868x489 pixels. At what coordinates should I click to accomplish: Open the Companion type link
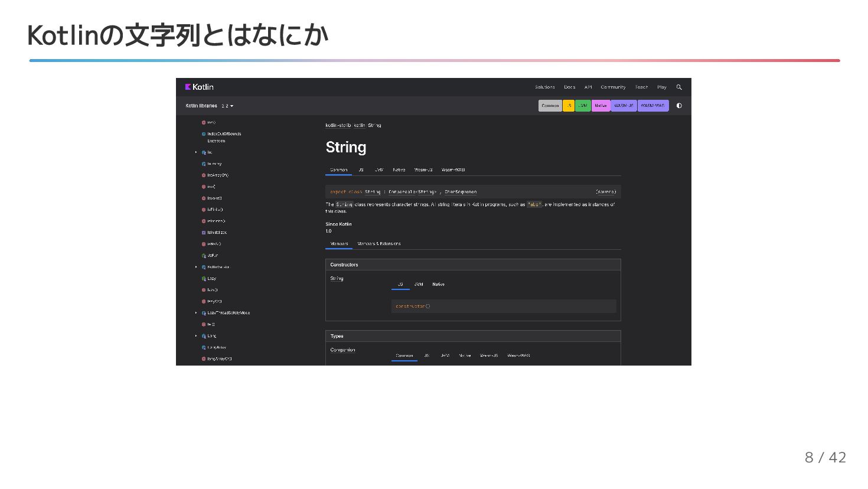point(342,350)
